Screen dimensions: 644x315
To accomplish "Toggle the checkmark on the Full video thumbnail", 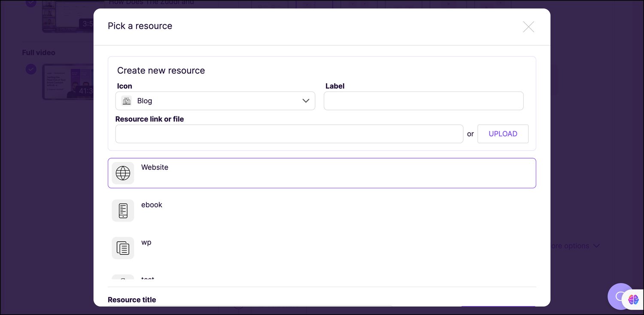I will click(31, 69).
